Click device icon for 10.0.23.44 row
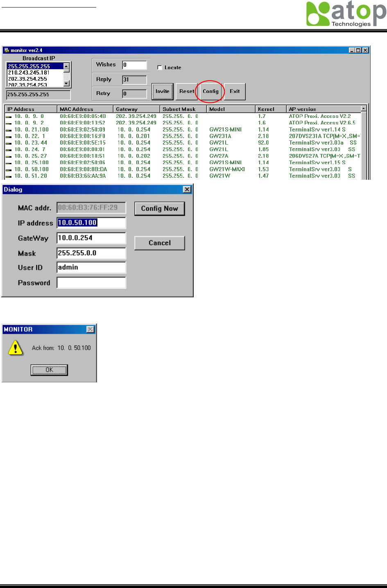 click(x=9, y=143)
